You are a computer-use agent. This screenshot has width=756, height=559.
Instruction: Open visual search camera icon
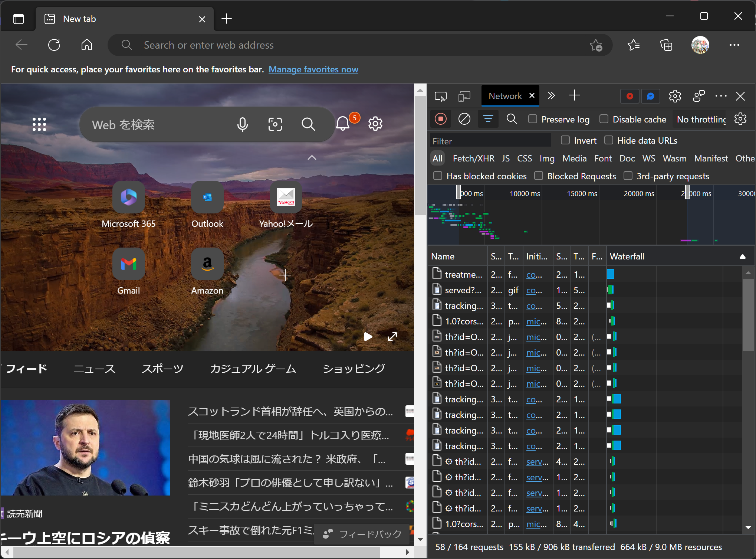[275, 124]
